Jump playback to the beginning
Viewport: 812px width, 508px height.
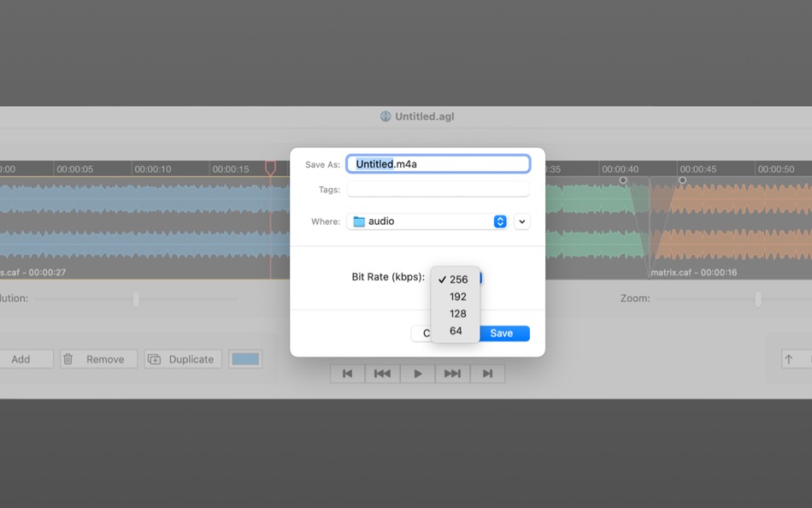[347, 373]
